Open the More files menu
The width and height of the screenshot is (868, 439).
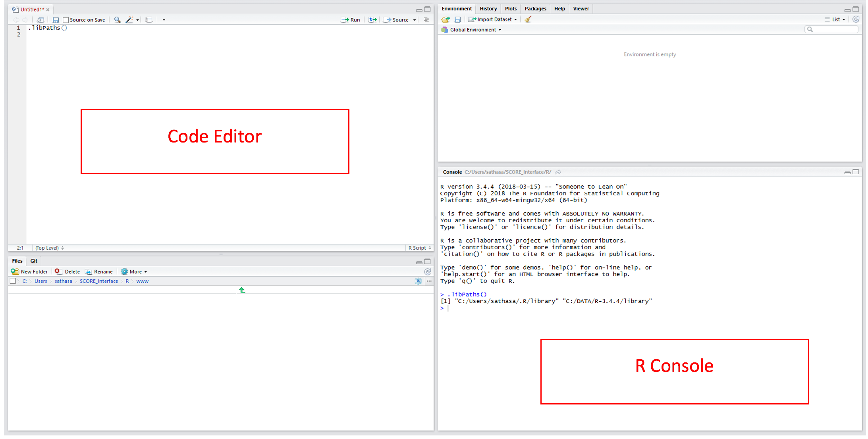tap(135, 272)
